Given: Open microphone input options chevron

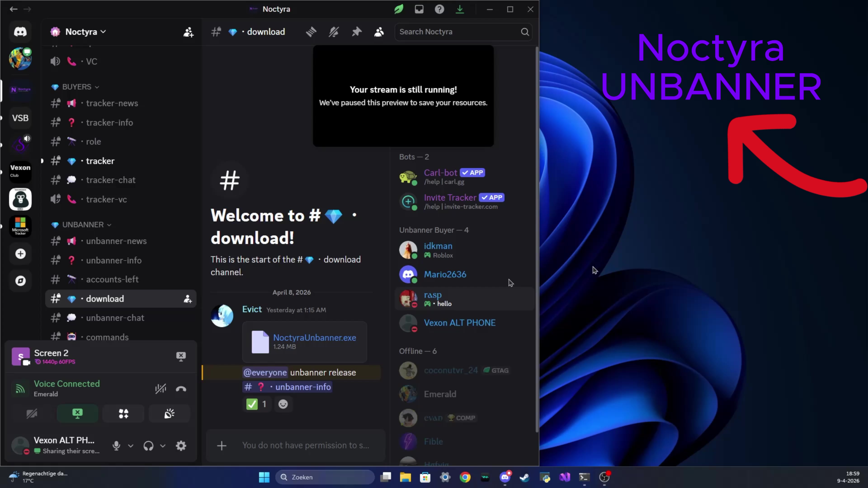Looking at the screenshot, I should pos(130,446).
